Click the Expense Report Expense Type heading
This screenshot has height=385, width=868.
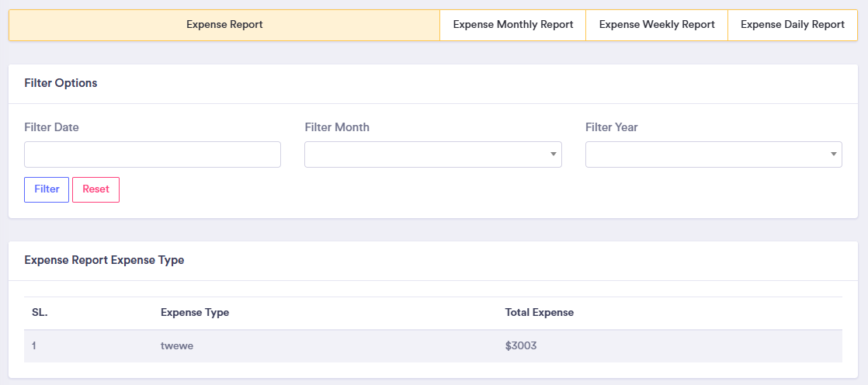pos(104,260)
